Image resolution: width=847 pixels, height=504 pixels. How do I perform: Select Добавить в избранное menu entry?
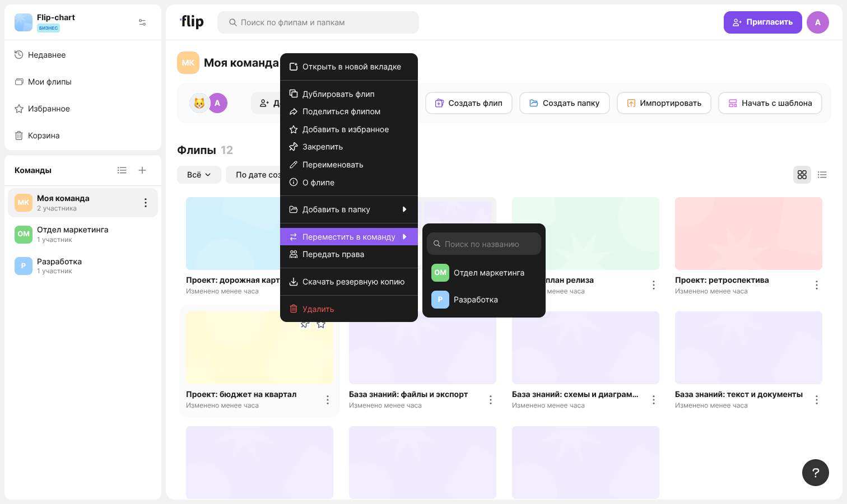click(x=349, y=129)
